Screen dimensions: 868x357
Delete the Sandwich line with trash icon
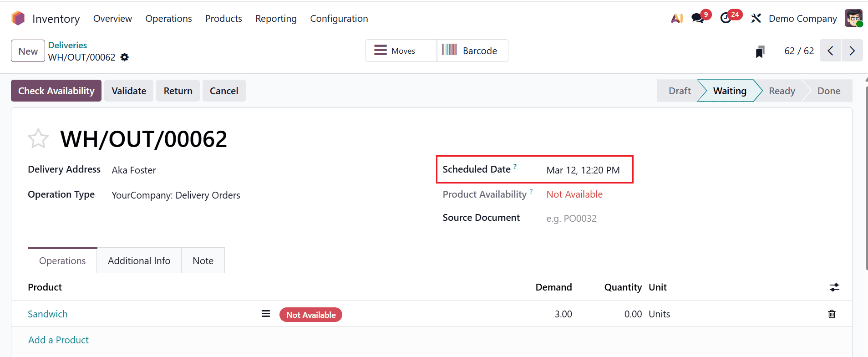point(832,314)
